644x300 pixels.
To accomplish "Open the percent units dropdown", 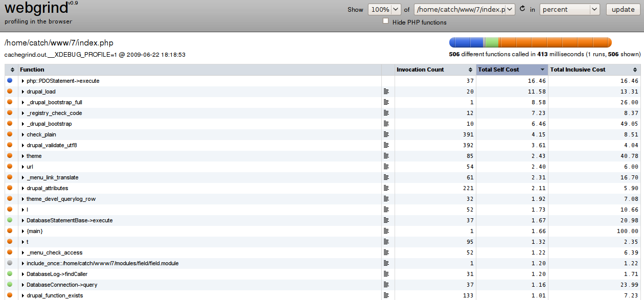I will [x=570, y=9].
